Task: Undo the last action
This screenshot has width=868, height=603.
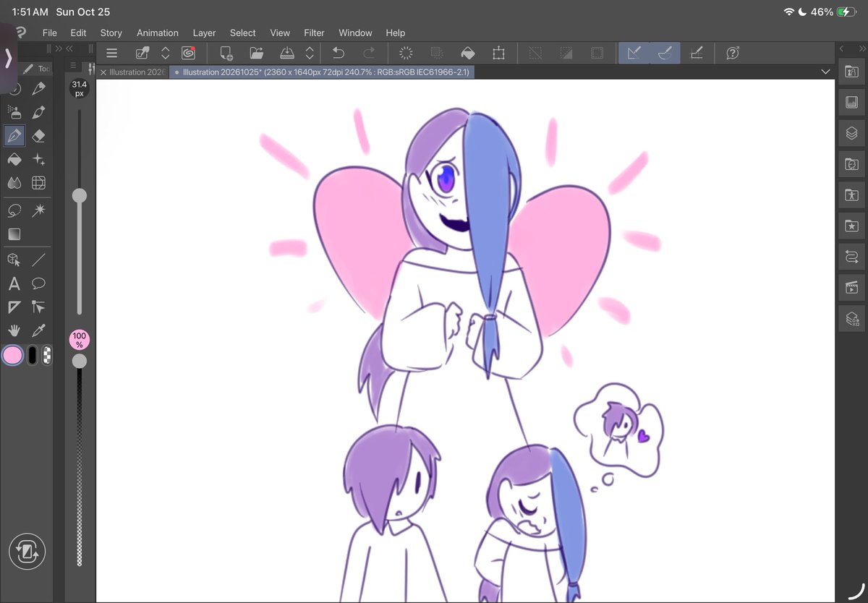Action: 338,53
